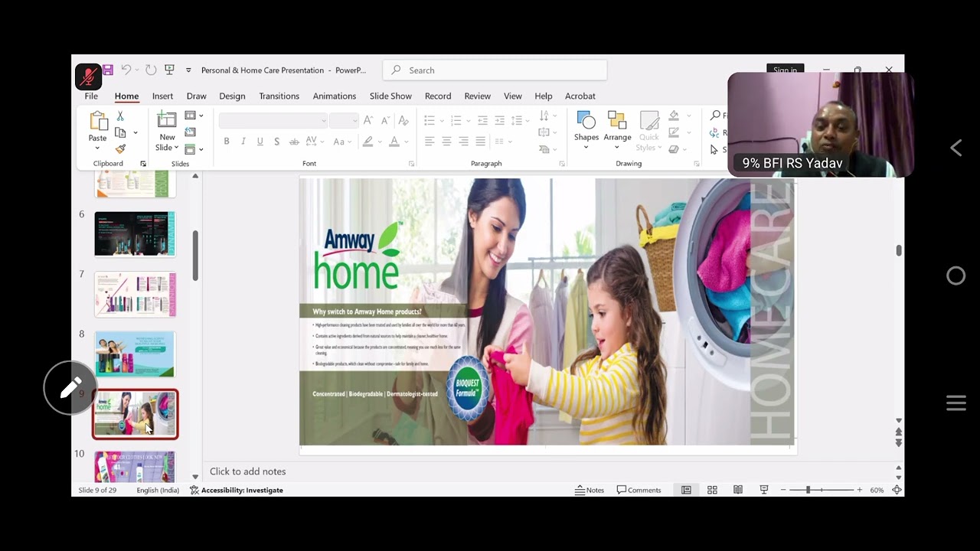Open the Change Case dropdown
The height and width of the screenshot is (551, 980).
343,142
